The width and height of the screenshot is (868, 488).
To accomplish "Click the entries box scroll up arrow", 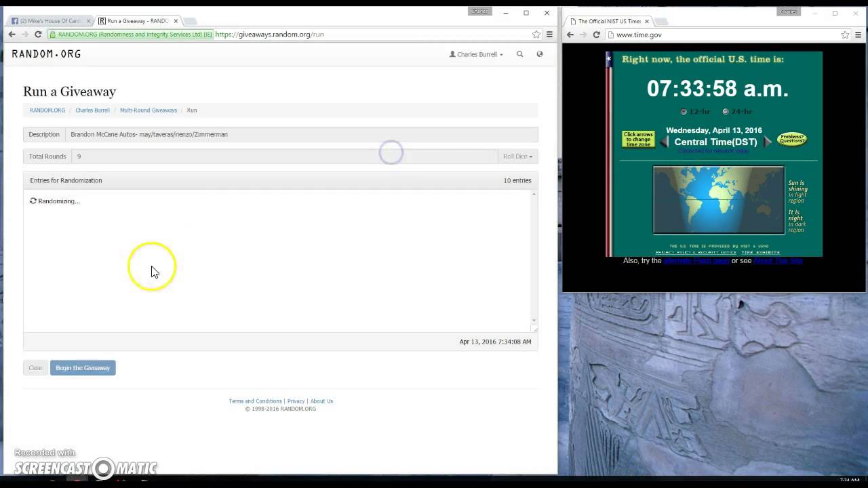I will [x=534, y=195].
